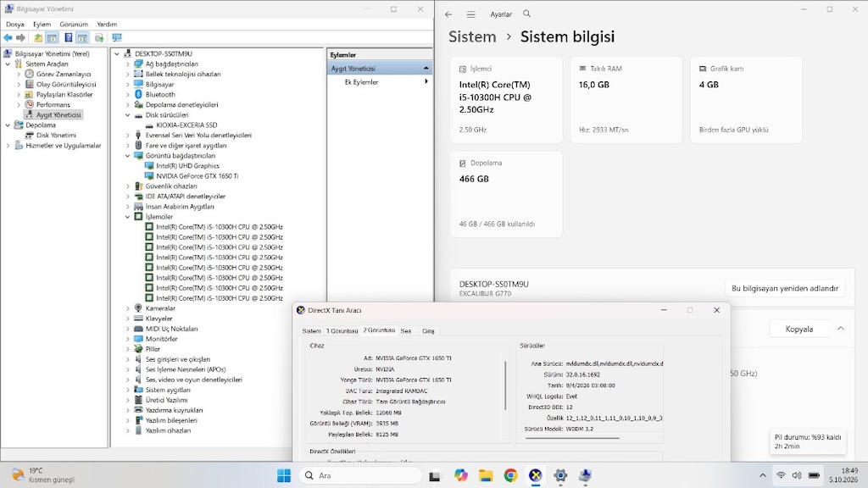This screenshot has height=488, width=868.
Task: Click the Forward arrow in Bilgisayar Yönetimi toolbar
Action: coord(20,37)
